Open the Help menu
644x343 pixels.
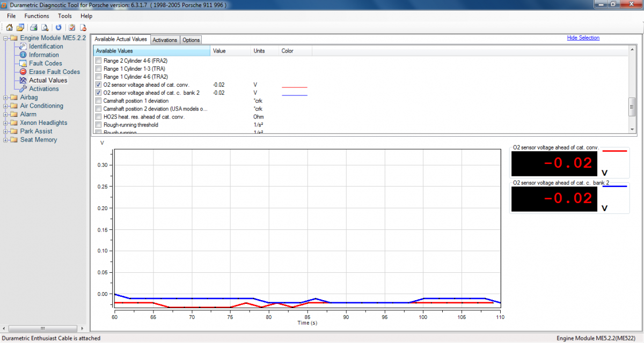click(x=86, y=16)
